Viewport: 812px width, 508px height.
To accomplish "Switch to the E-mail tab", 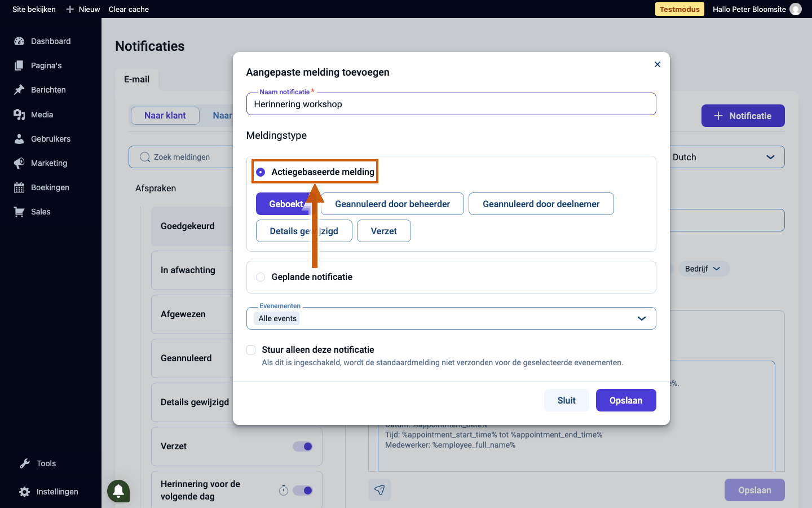I will [136, 80].
